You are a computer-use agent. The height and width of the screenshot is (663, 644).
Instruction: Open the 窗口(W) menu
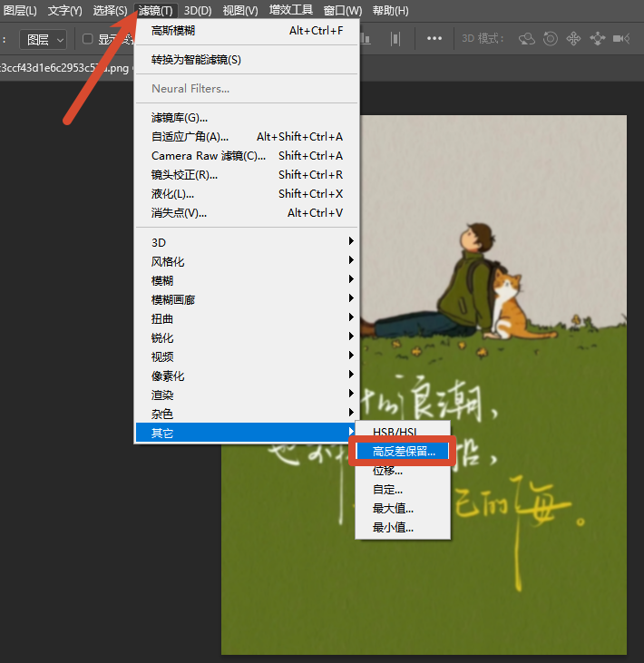pos(343,11)
